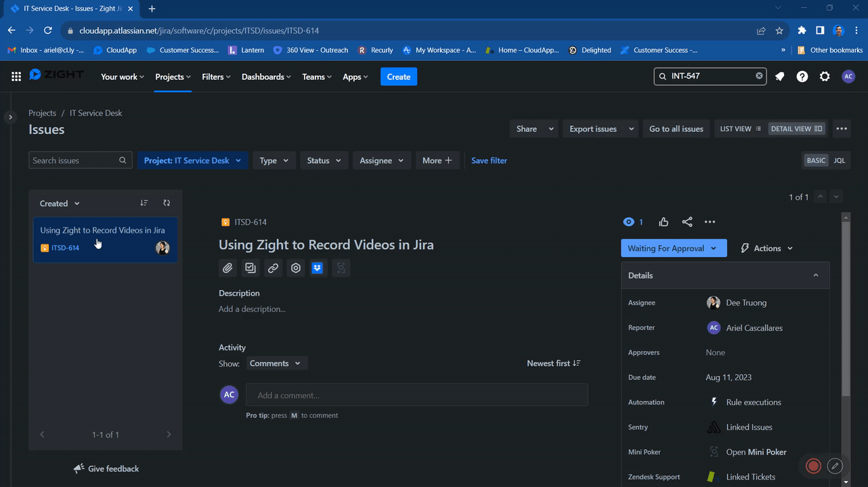
Task: Open the Actions dropdown
Action: point(767,248)
